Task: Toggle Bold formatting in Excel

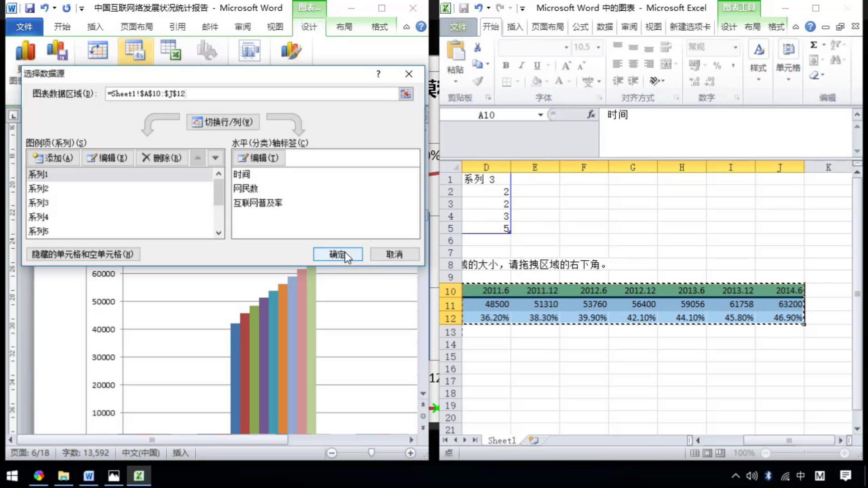Action: pos(506,66)
